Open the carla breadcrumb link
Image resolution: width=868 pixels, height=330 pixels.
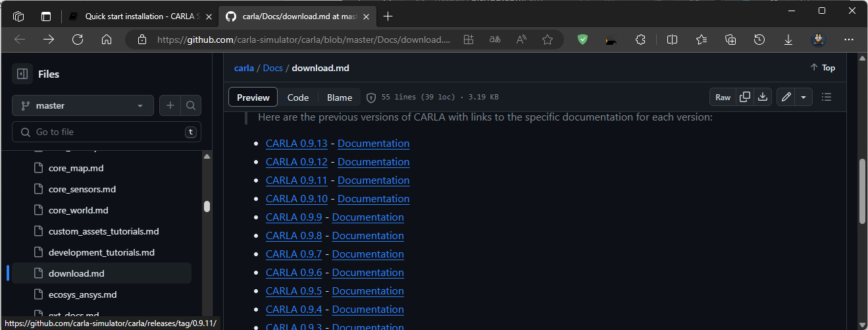[x=244, y=68]
